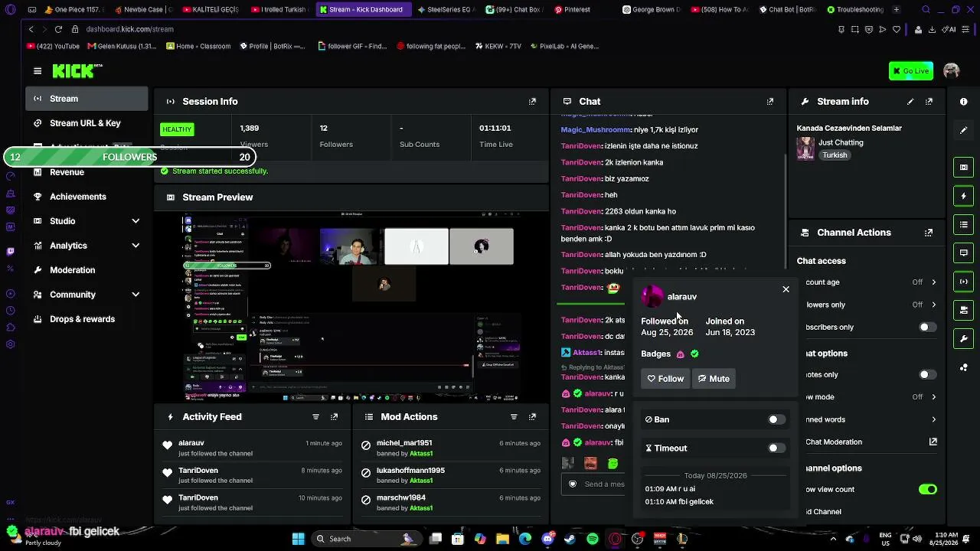Viewport: 980px width, 551px height.
Task: Open Discord from the Windows taskbar
Action: click(547, 539)
